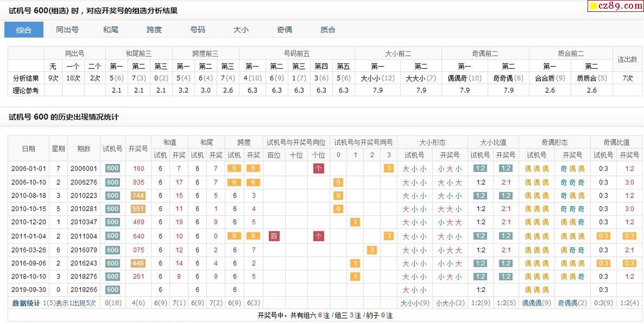Viewport: 644px width, 324px height.
Task: Click the 2010-12-20 date cell
Action: click(29, 222)
